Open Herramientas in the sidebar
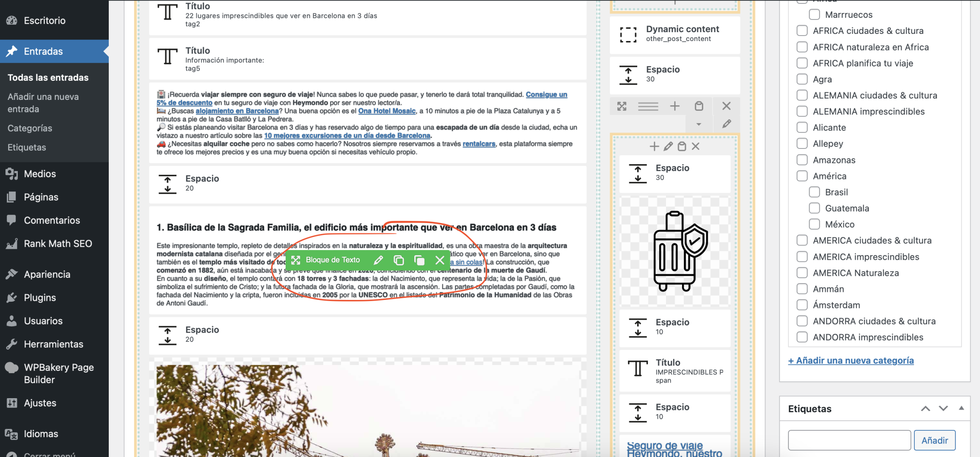The image size is (980, 457). (54, 344)
